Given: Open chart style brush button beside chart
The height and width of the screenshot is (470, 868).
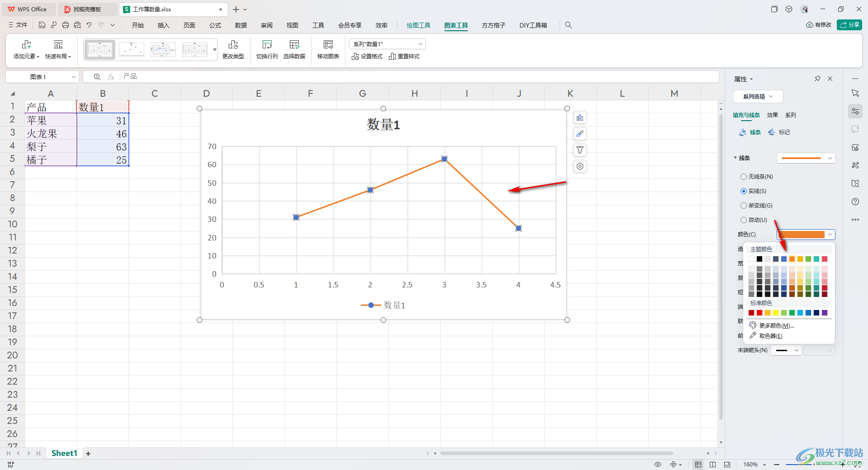Looking at the screenshot, I should (580, 134).
